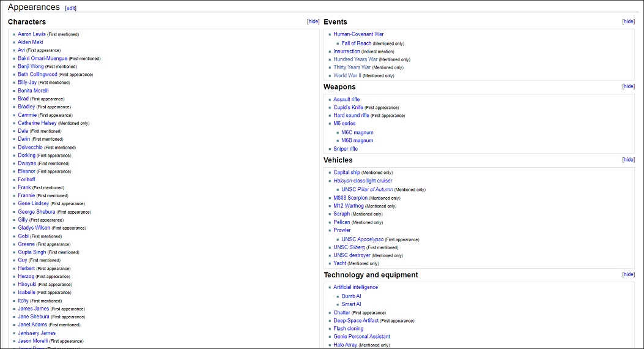This screenshot has width=644, height=349.
Task: Open the Genie Personal Assistant page
Action: [x=361, y=337]
